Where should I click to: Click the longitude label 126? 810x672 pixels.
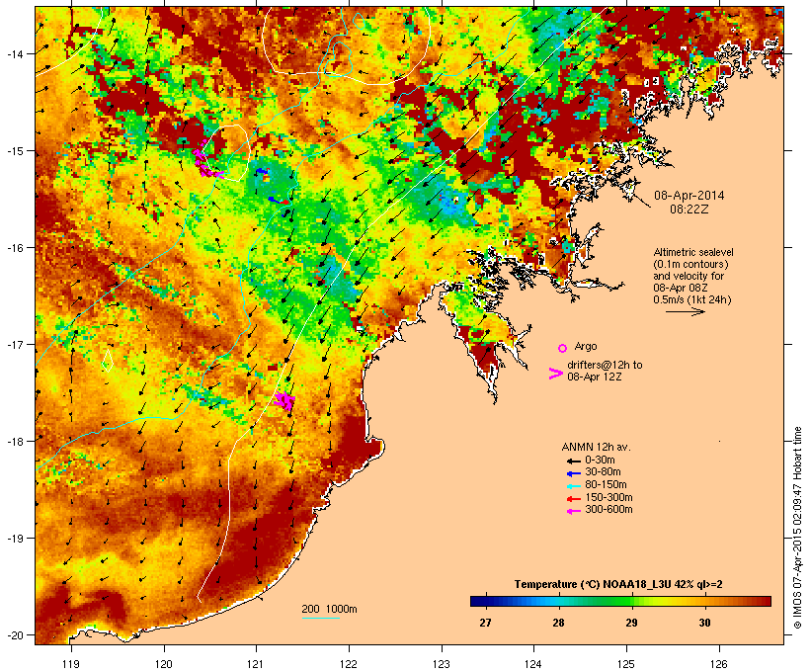[x=718, y=664]
